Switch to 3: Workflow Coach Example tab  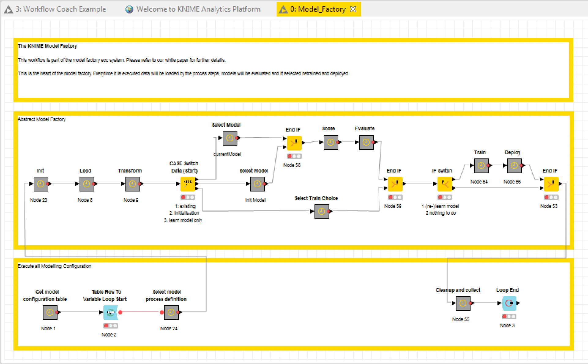coord(55,9)
